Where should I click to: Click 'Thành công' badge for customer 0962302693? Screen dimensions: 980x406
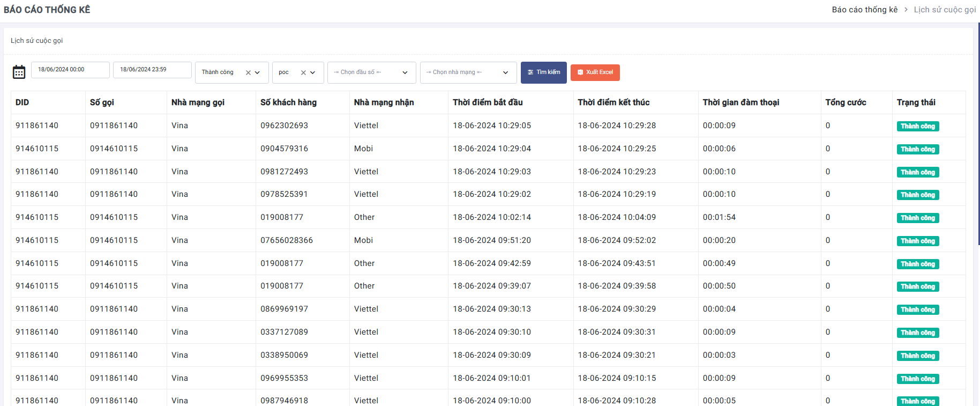918,127
